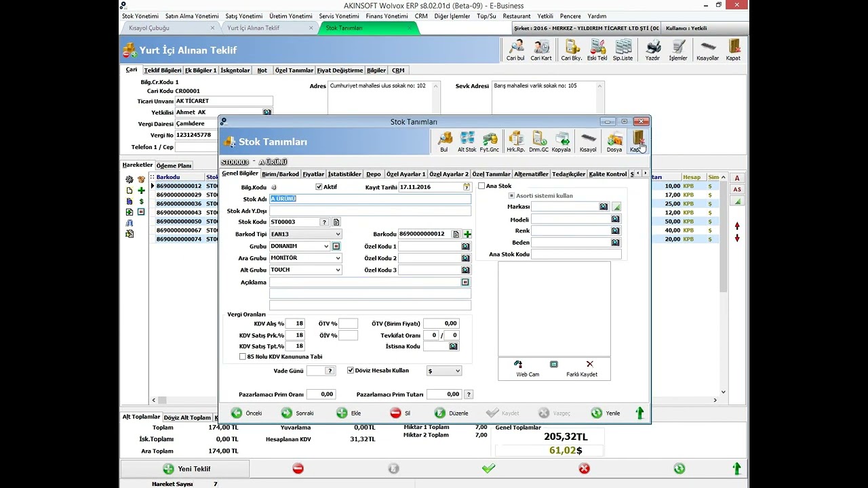
Task: Click the Yazdır print icon
Action: point(652,50)
